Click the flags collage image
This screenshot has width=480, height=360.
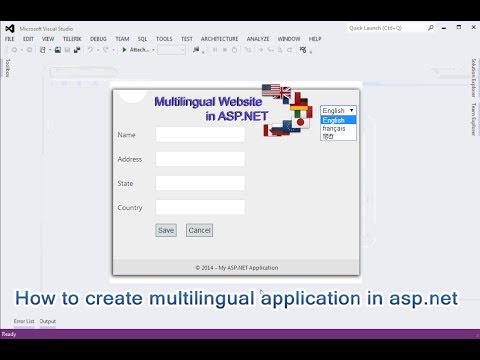(287, 110)
